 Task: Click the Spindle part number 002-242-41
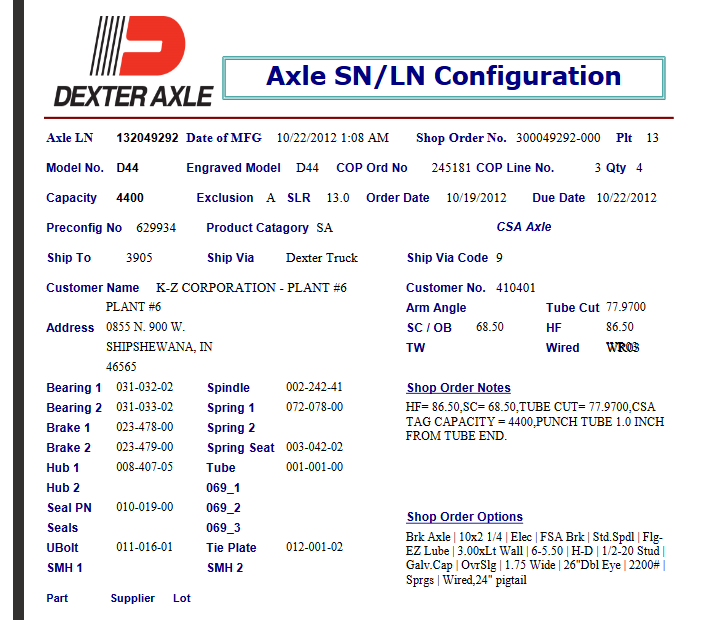pyautogui.click(x=314, y=388)
